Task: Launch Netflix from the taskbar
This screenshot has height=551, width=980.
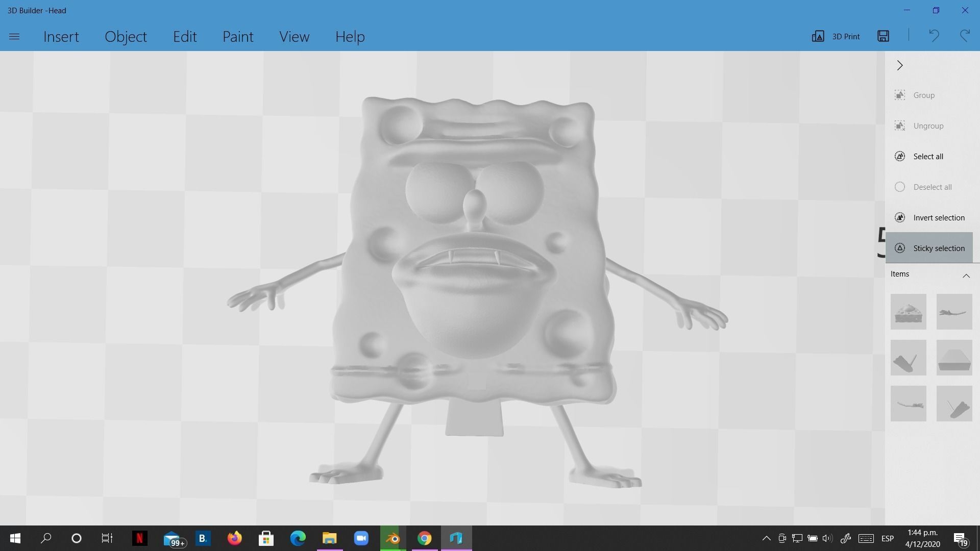Action: pyautogui.click(x=139, y=538)
